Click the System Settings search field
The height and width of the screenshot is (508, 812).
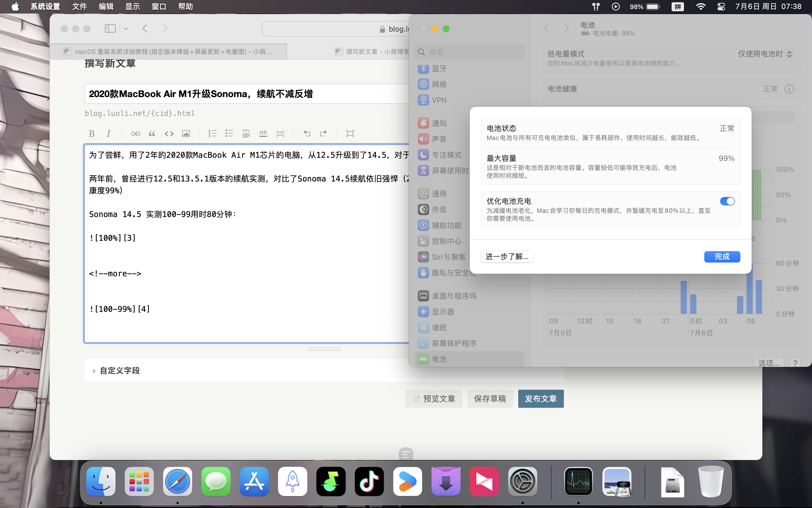click(x=469, y=52)
